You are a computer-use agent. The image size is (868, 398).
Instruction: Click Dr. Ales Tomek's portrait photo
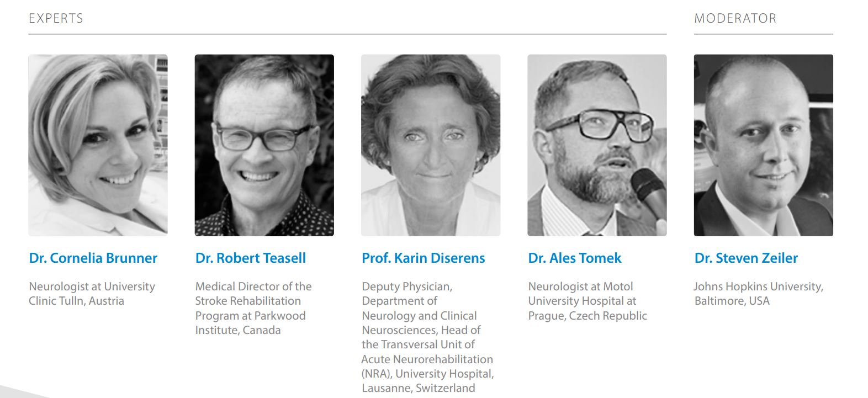point(597,145)
